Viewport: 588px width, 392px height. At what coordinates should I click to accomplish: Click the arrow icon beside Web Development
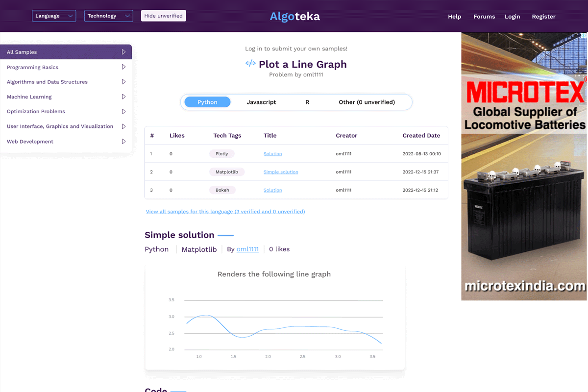tap(124, 142)
